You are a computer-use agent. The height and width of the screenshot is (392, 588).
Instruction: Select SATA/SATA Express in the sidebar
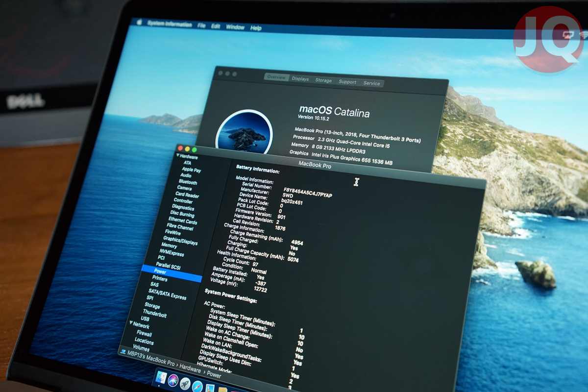167,294
